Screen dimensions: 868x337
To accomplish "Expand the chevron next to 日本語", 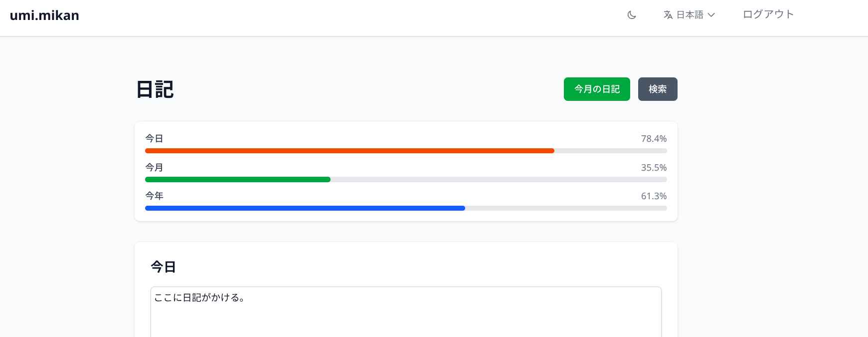I will click(x=711, y=15).
